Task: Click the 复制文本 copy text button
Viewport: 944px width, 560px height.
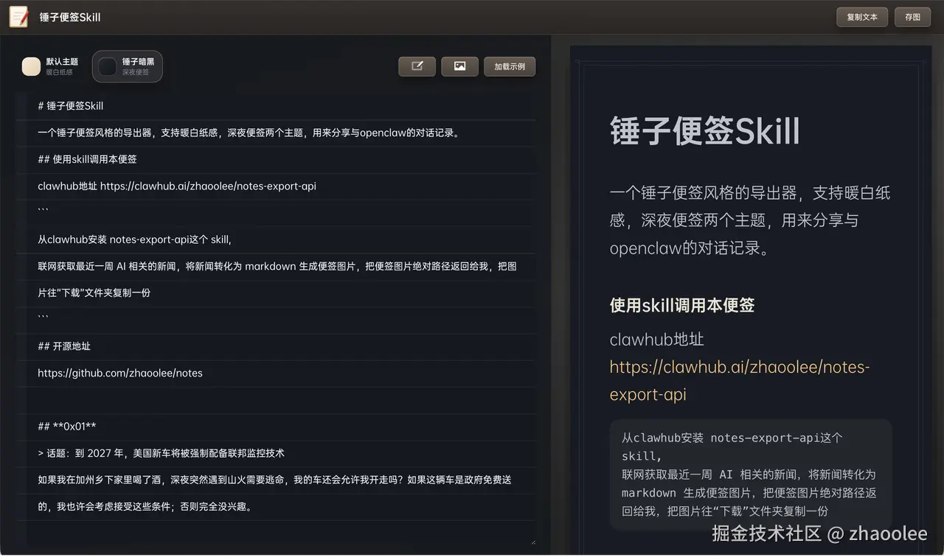Action: (x=861, y=16)
